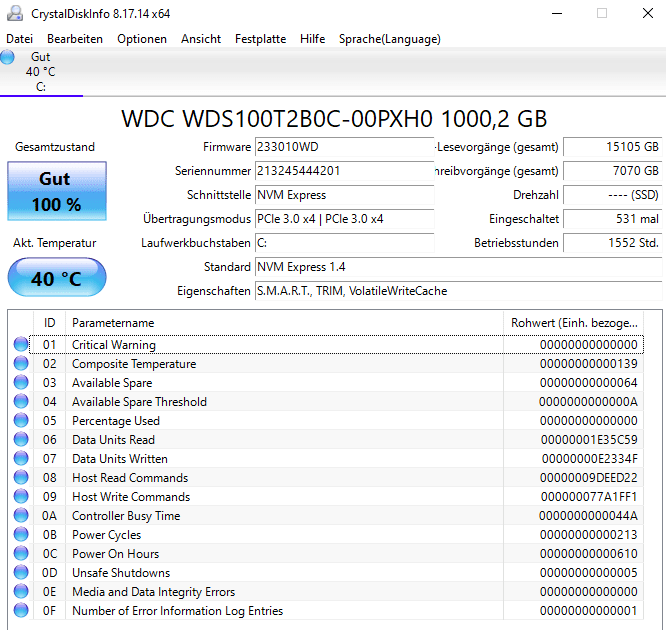Open the Optionen menu
This screenshot has height=630, width=666.
tap(142, 39)
